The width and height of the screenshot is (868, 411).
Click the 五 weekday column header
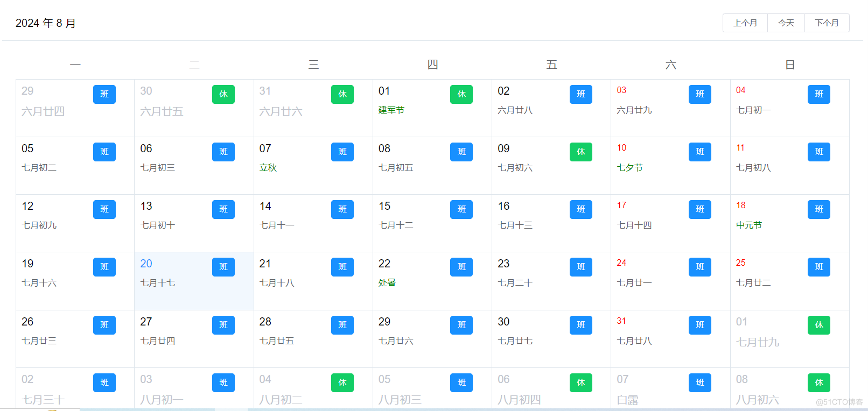click(x=551, y=65)
